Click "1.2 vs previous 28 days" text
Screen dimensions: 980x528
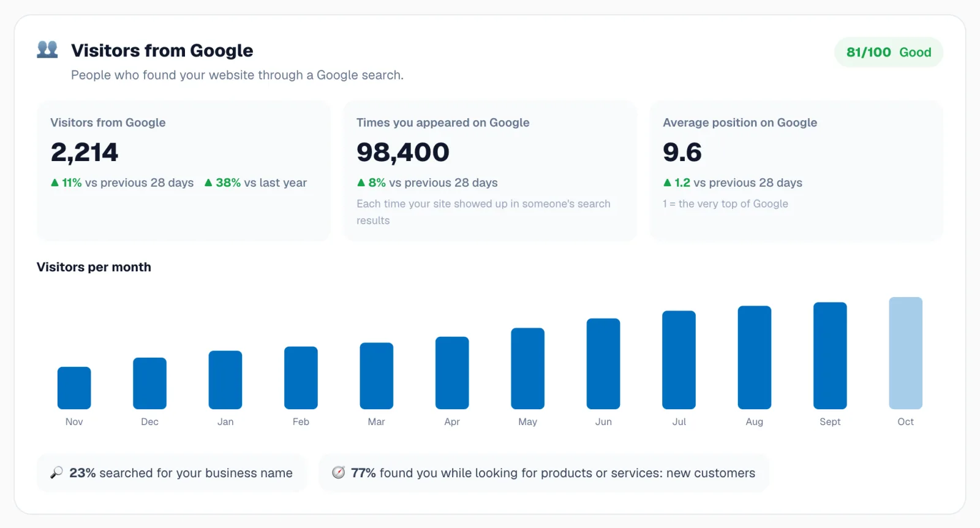click(738, 183)
